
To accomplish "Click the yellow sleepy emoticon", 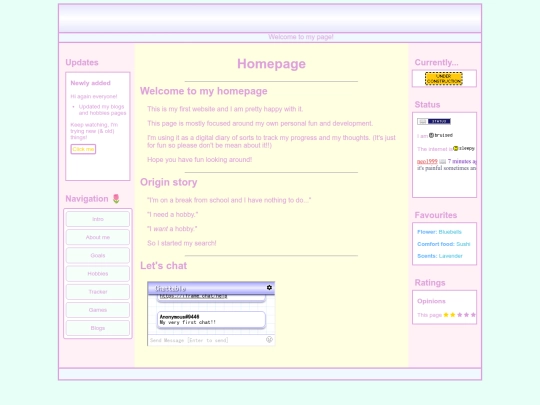I will coord(455,148).
